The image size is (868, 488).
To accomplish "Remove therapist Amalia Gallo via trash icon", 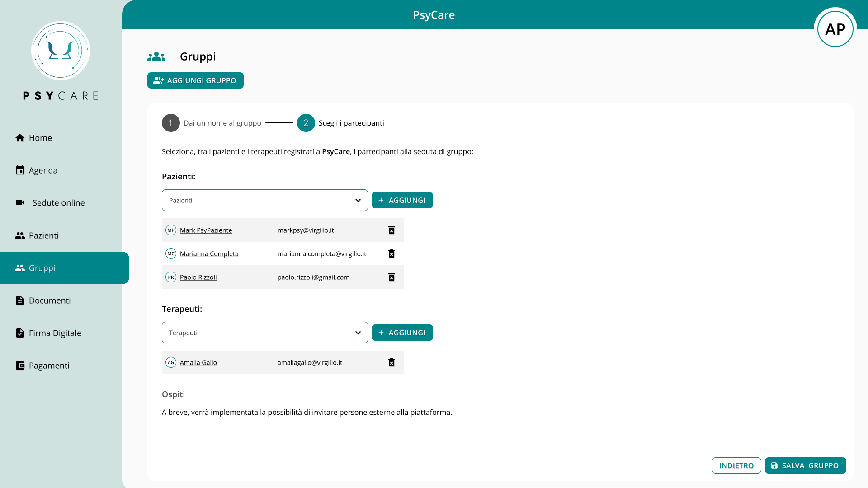I will point(392,362).
